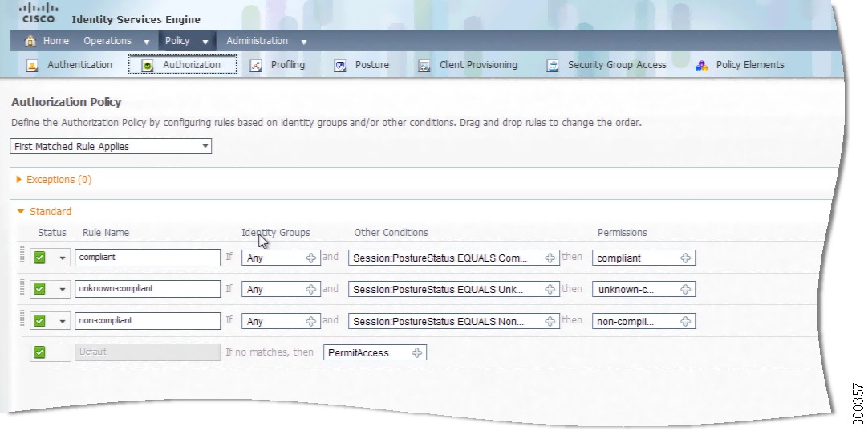868x431 pixels.
Task: Open the Operations menu dropdown arrow
Action: pyautogui.click(x=147, y=42)
